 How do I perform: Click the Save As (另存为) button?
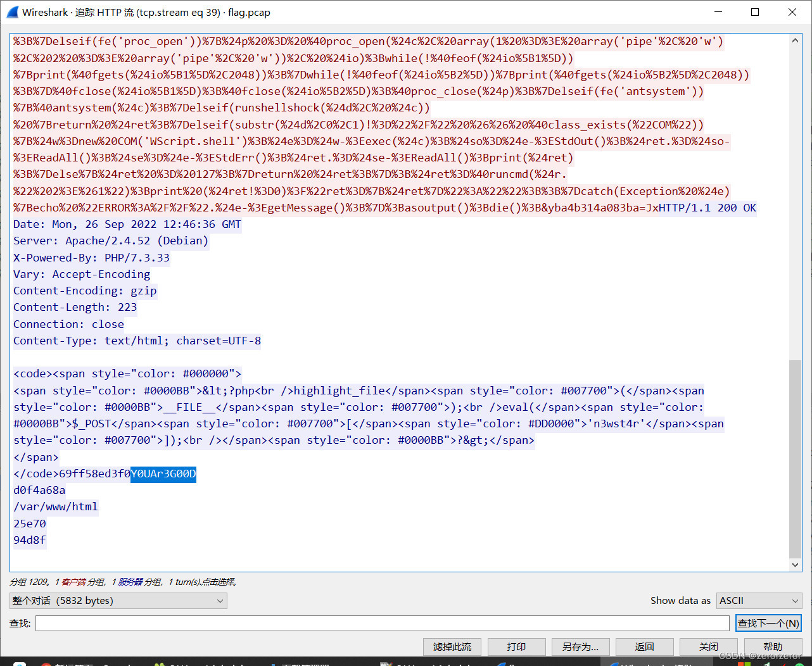tap(580, 647)
